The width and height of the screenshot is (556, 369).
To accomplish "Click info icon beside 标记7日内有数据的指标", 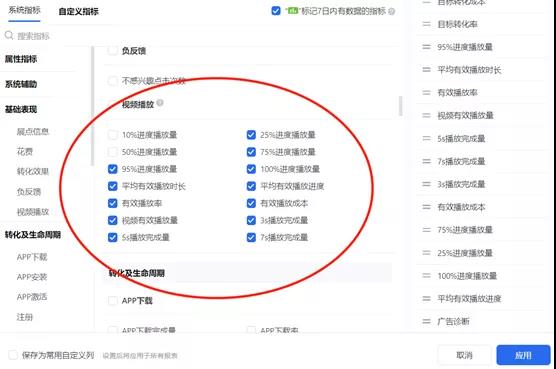I will [x=391, y=11].
